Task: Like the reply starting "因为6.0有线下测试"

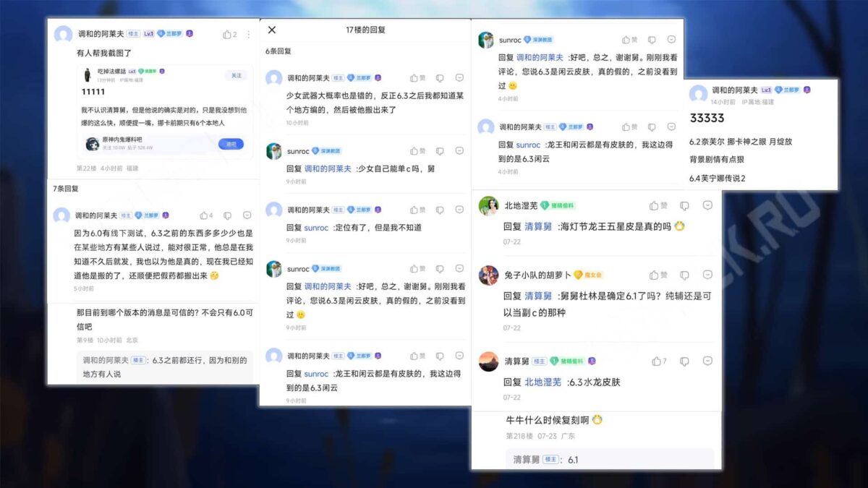Action: click(x=206, y=215)
